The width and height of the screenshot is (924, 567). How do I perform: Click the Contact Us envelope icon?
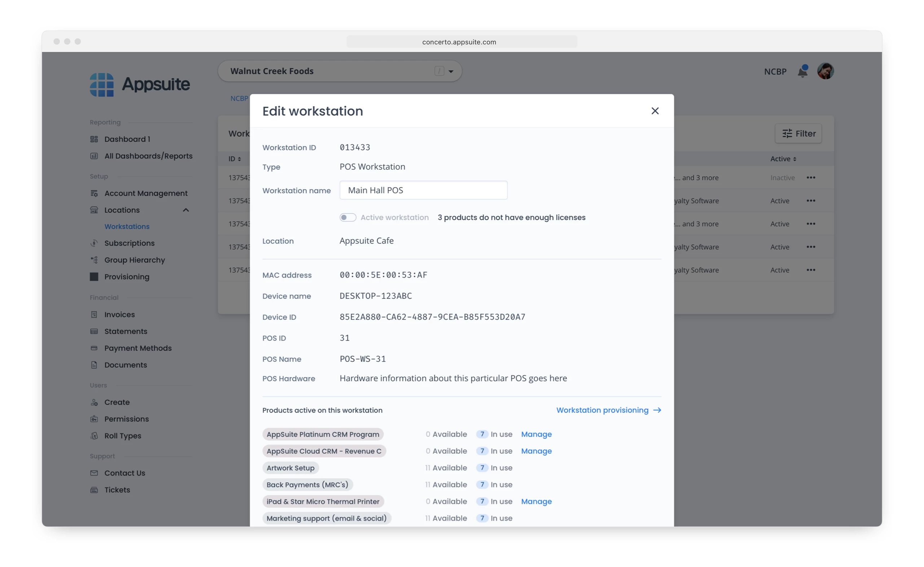coord(94,473)
